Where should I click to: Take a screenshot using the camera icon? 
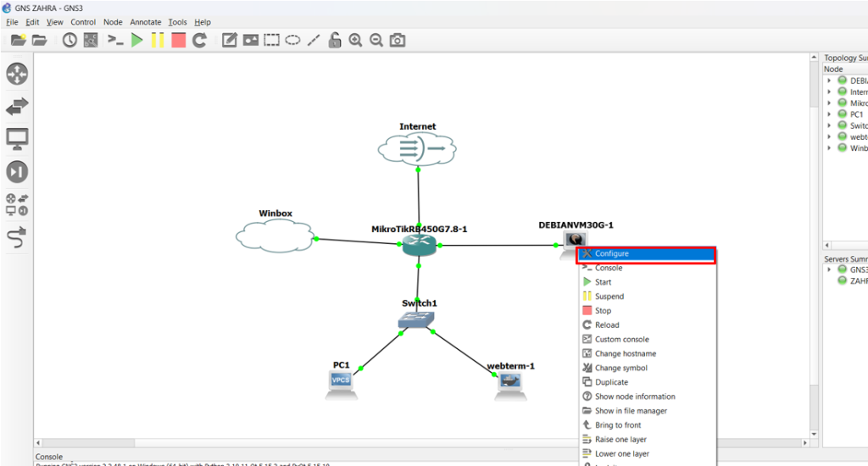point(397,40)
